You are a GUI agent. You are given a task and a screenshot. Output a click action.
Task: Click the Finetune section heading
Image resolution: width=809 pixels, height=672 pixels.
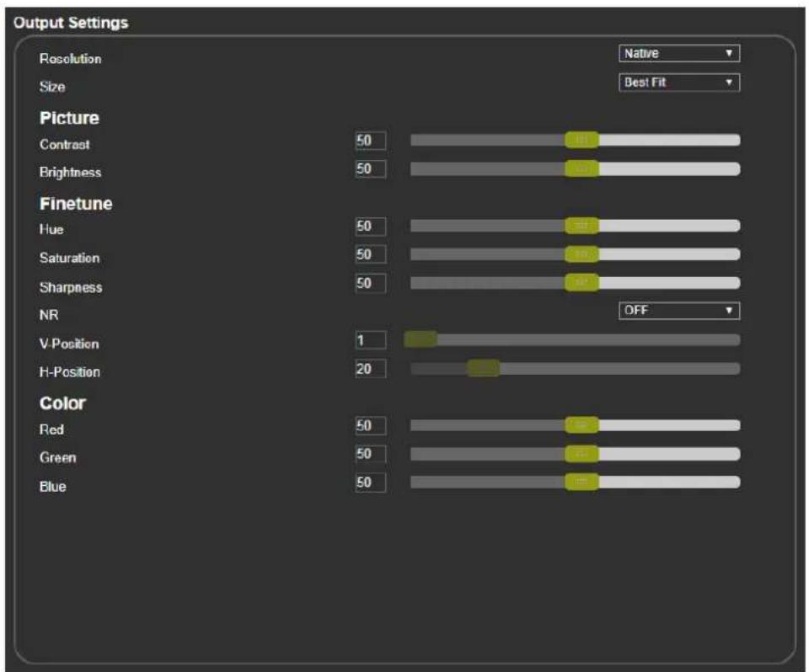point(76,204)
